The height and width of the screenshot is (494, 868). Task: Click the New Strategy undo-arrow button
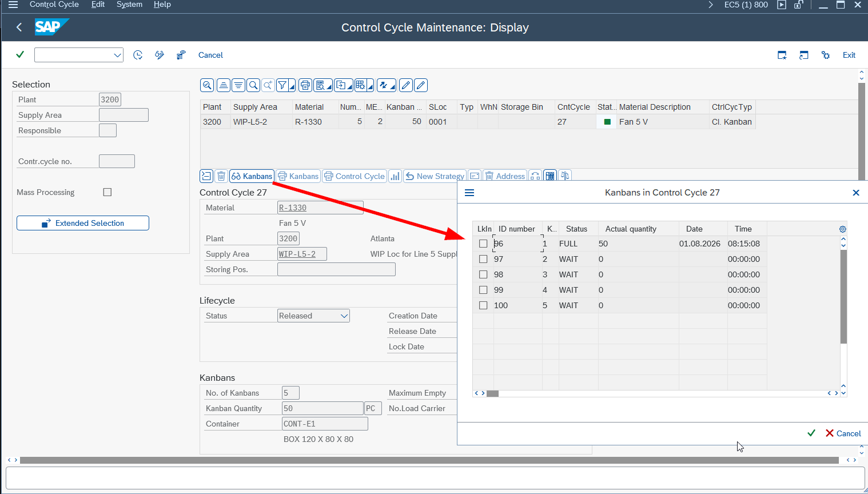435,176
